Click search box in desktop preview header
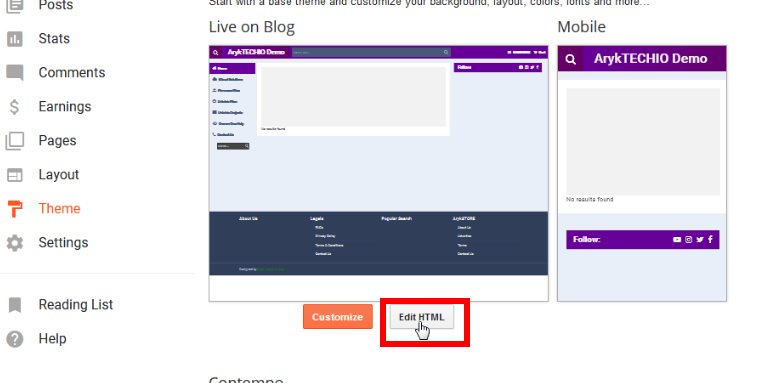This screenshot has height=383, width=778. (x=371, y=52)
